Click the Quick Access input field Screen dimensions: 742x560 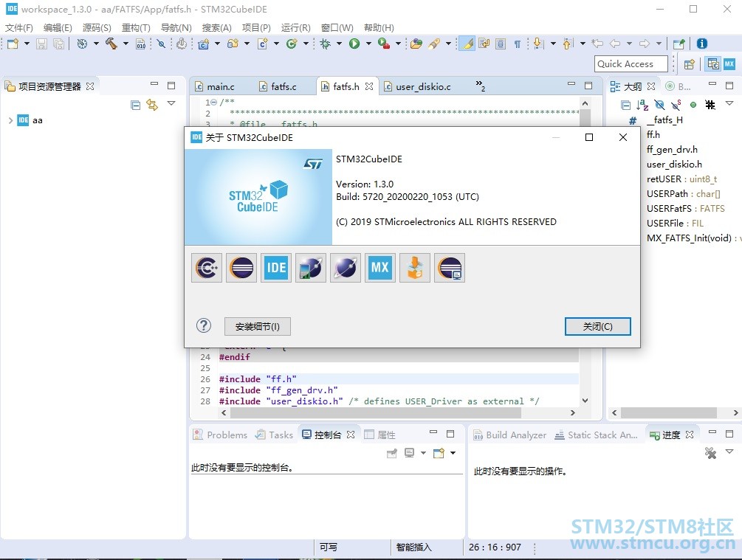tap(631, 64)
